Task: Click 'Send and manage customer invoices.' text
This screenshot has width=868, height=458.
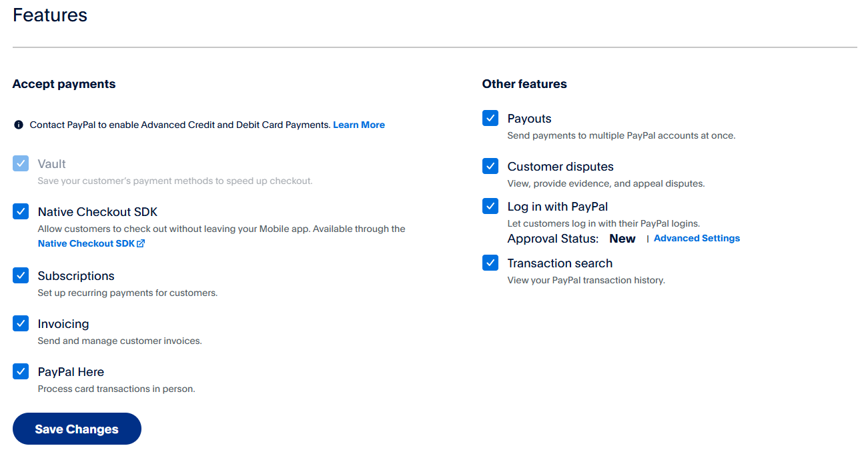Action: 119,341
